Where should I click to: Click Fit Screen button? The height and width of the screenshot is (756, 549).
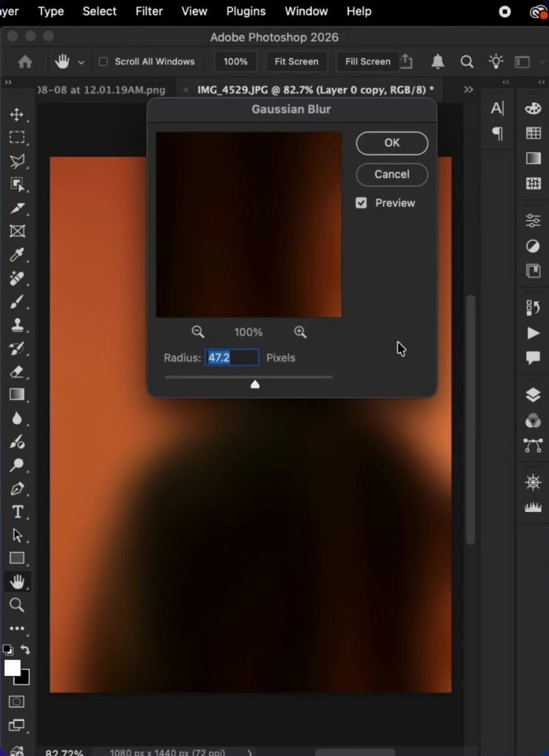[297, 62]
